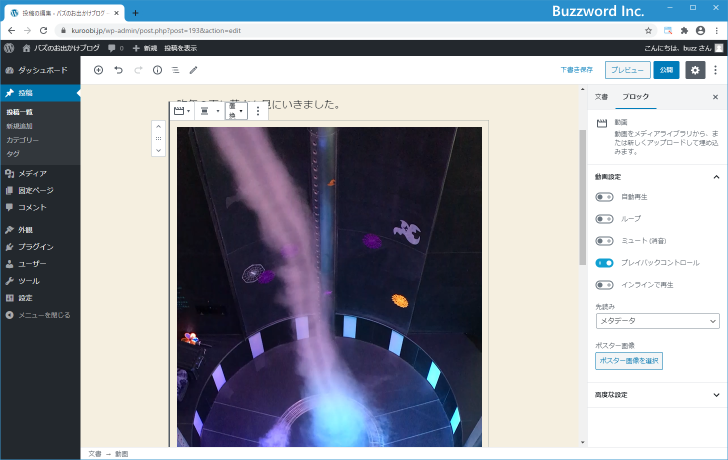The width and height of the screenshot is (728, 460).
Task: Move the video block up
Action: [x=158, y=126]
